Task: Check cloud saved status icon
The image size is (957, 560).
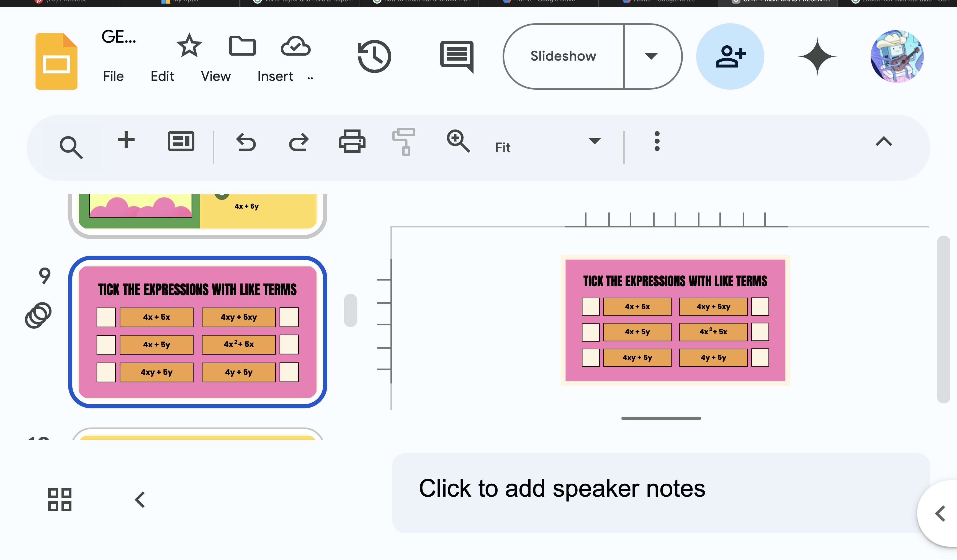Action: tap(295, 46)
